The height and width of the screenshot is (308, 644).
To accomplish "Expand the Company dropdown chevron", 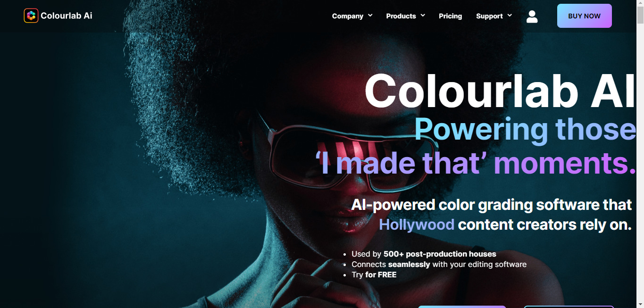I will pos(370,16).
